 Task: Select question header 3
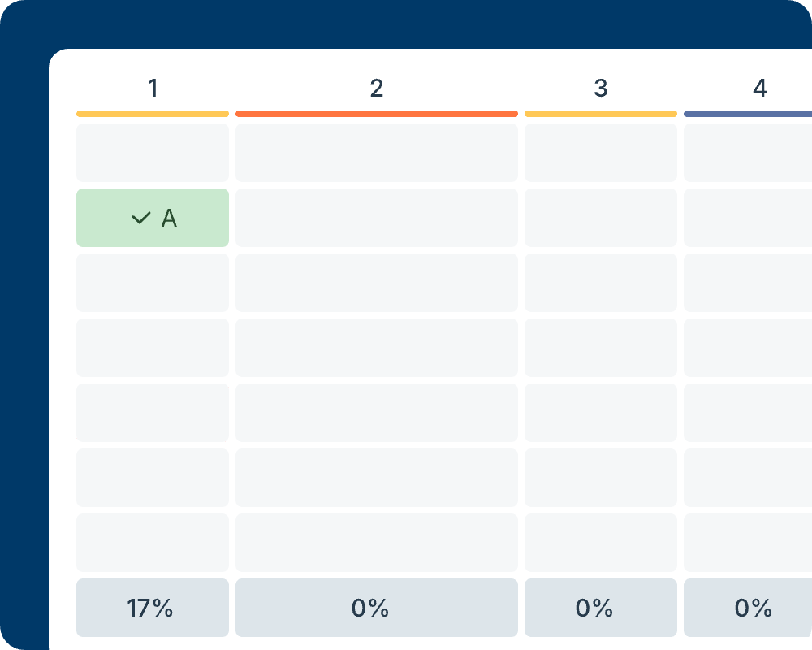601,89
